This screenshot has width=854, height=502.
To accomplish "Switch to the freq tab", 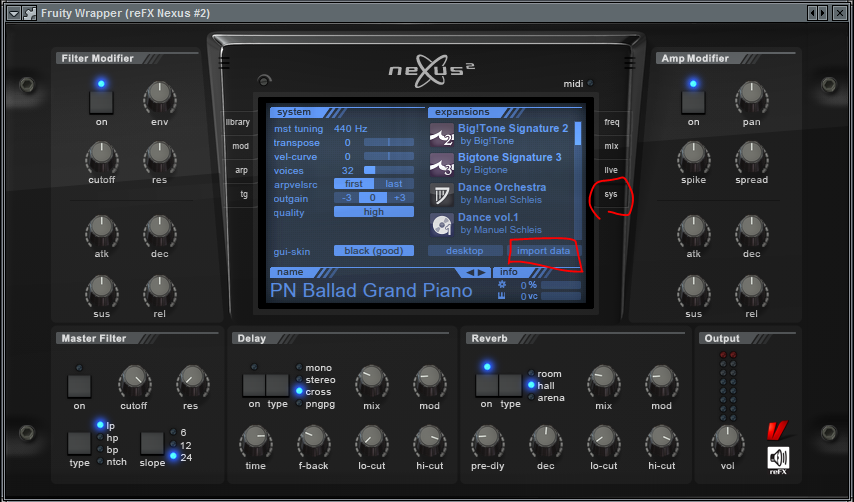I will click(612, 122).
